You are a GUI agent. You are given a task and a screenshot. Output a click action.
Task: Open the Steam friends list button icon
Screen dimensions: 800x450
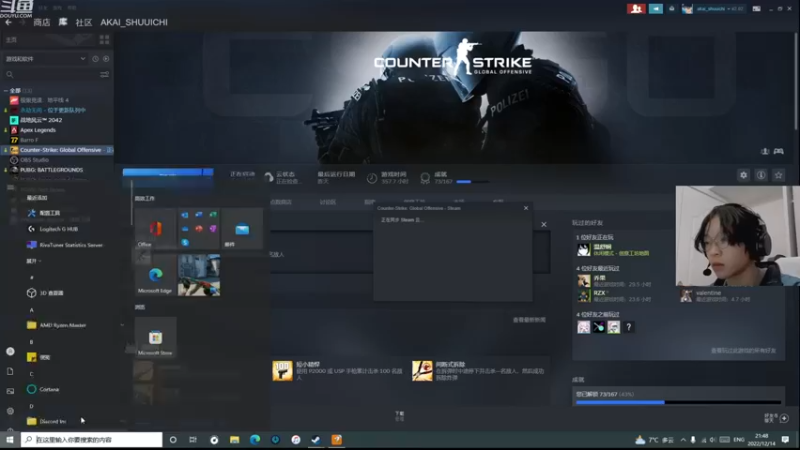click(636, 9)
